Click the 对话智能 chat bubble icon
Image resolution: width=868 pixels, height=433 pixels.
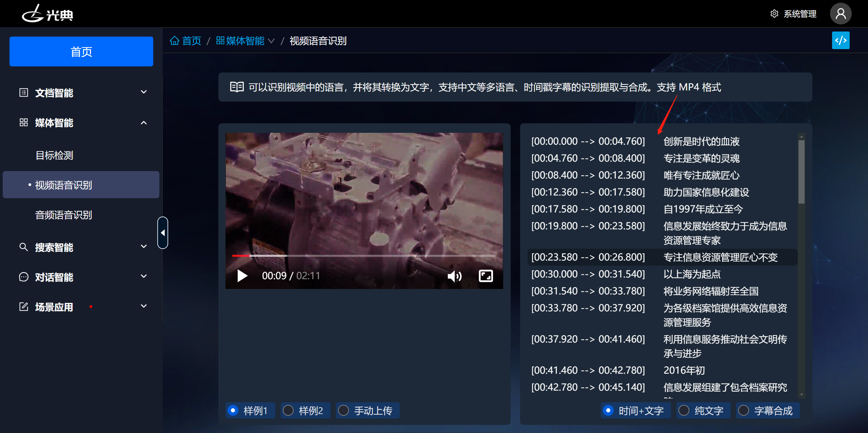tap(24, 277)
